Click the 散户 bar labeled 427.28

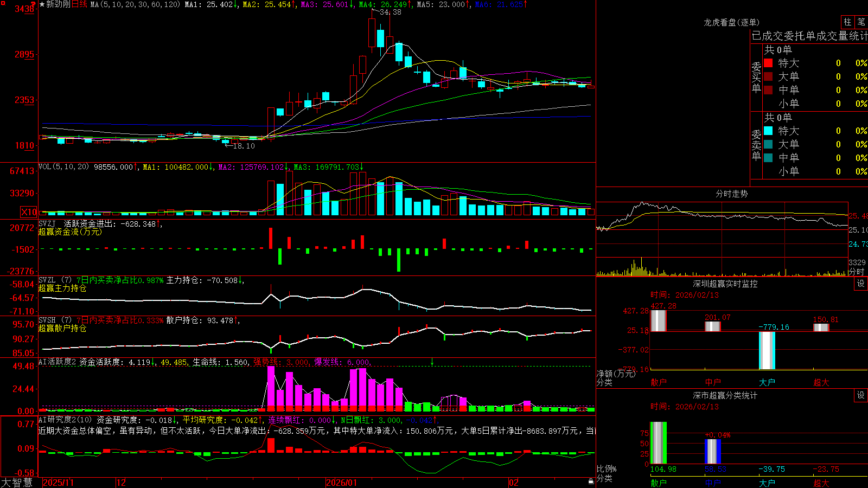658,320
